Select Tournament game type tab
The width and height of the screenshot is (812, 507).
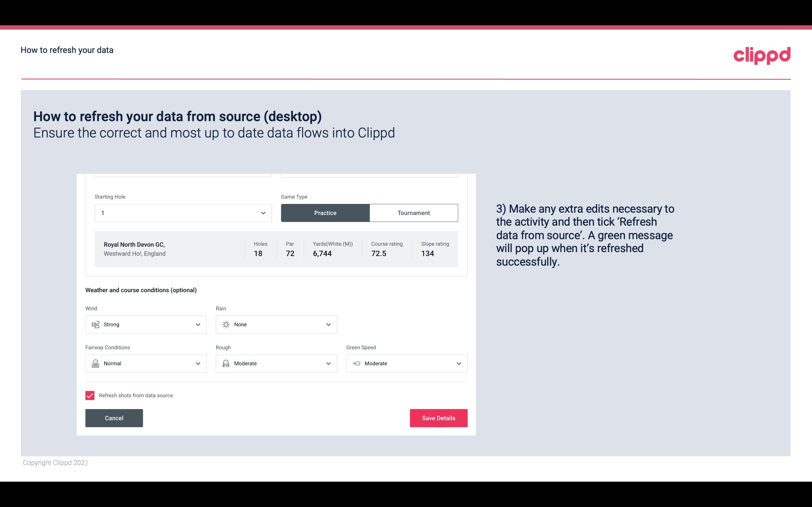click(413, 213)
